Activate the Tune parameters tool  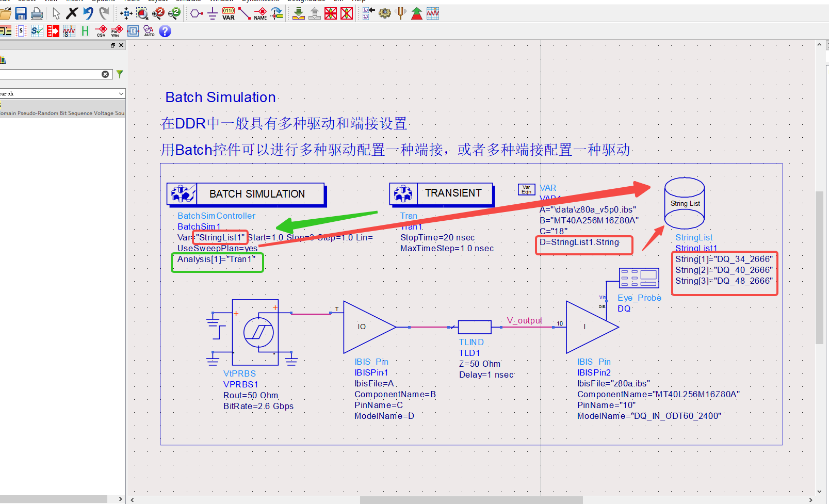click(x=400, y=14)
